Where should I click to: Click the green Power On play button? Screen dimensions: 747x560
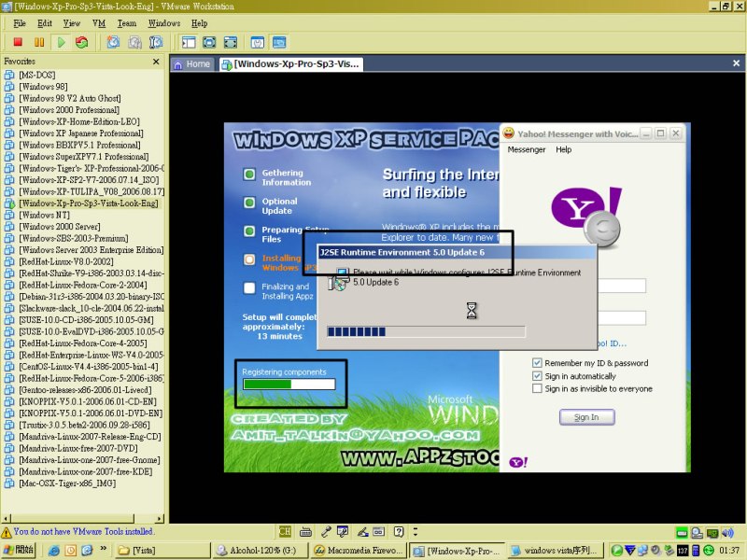pyautogui.click(x=61, y=42)
